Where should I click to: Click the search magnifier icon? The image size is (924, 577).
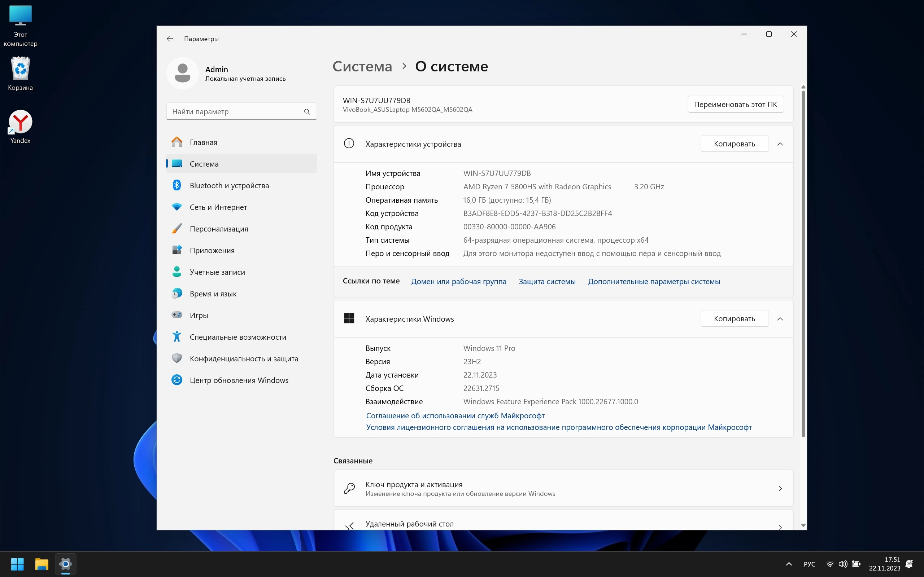[307, 111]
